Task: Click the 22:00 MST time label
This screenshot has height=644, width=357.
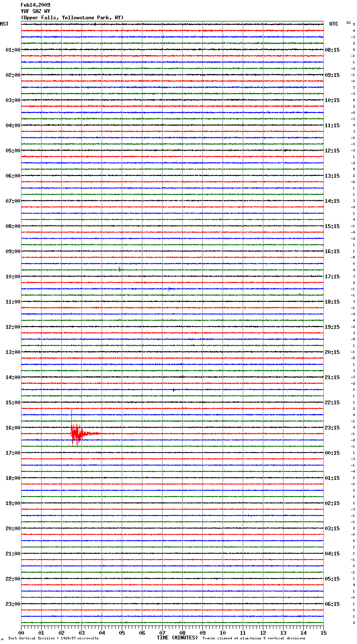Action: [13, 579]
